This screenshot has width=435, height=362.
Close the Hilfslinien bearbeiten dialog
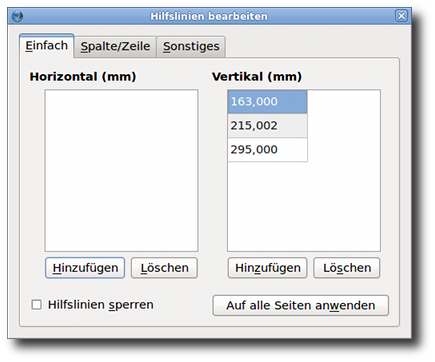(x=401, y=16)
